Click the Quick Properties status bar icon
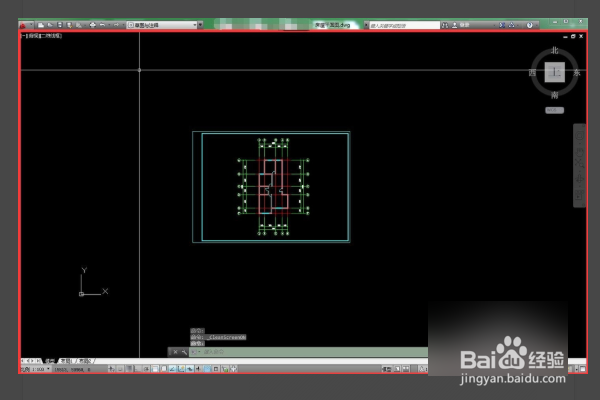The image size is (600, 400). click(x=216, y=369)
